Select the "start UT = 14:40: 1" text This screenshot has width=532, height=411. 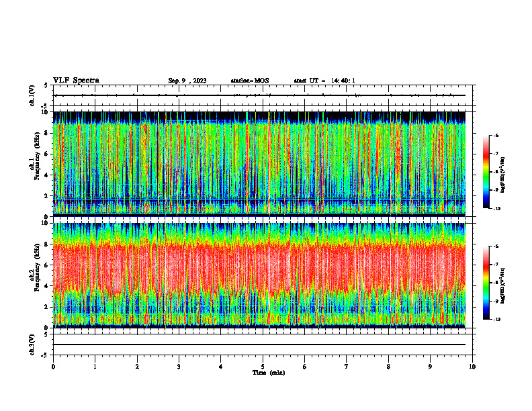coord(324,81)
